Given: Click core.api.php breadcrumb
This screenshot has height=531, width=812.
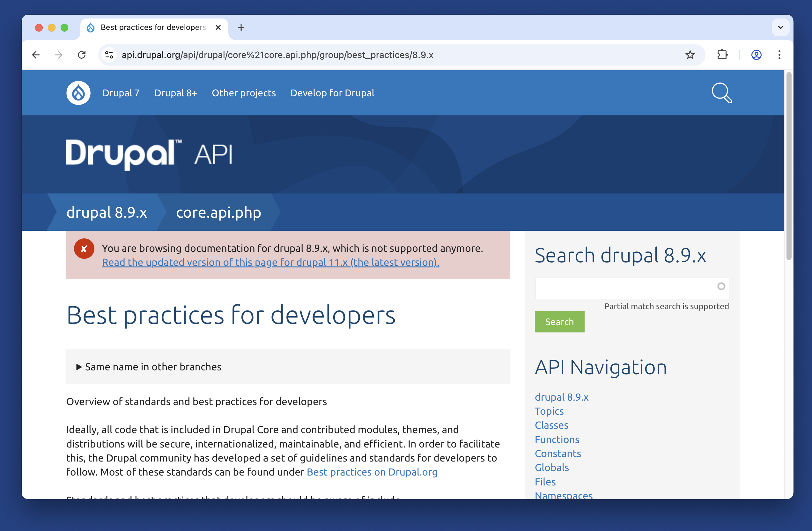Looking at the screenshot, I should point(218,212).
